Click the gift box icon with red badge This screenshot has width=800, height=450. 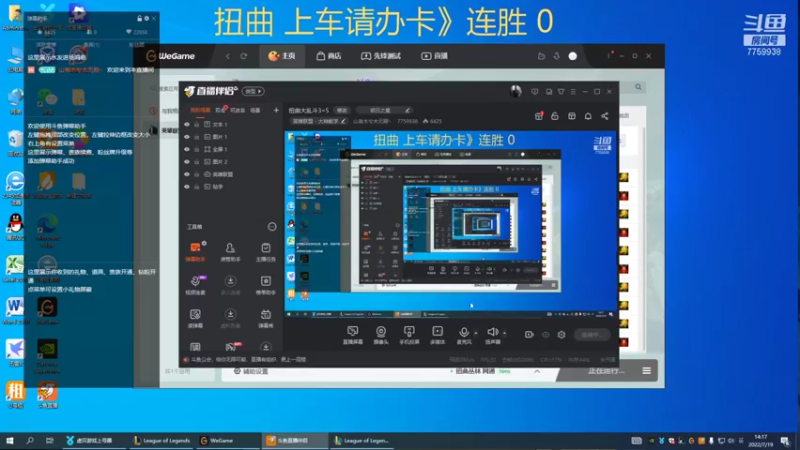coord(538,116)
